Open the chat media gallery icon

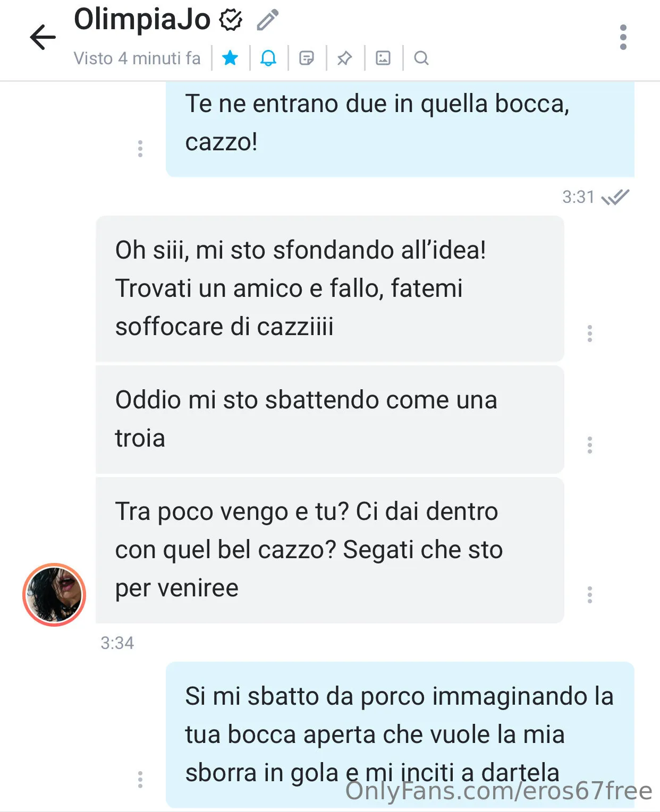[383, 57]
